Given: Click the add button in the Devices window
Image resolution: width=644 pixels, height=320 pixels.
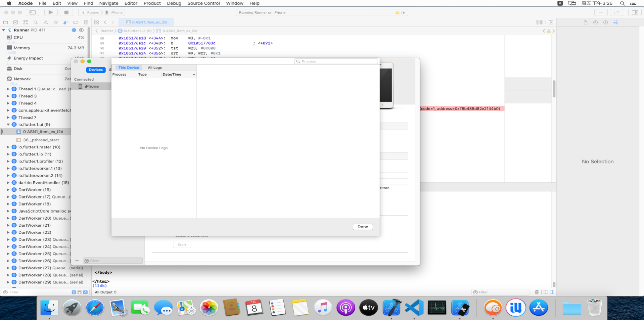Looking at the screenshot, I should click(77, 260).
